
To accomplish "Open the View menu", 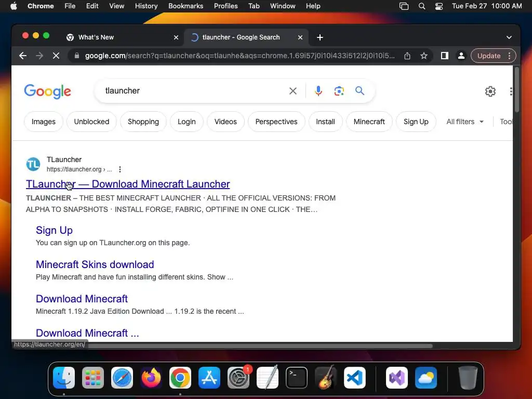I will [117, 6].
